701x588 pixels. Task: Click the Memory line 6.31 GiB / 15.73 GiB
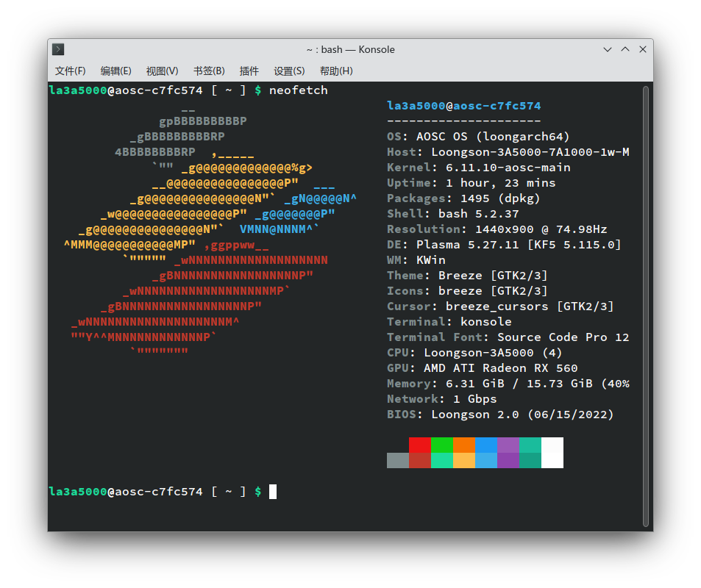pos(508,384)
